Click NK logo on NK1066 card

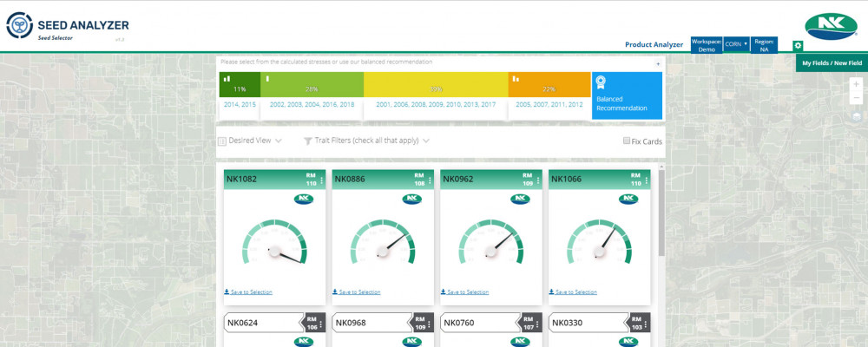pyautogui.click(x=628, y=200)
